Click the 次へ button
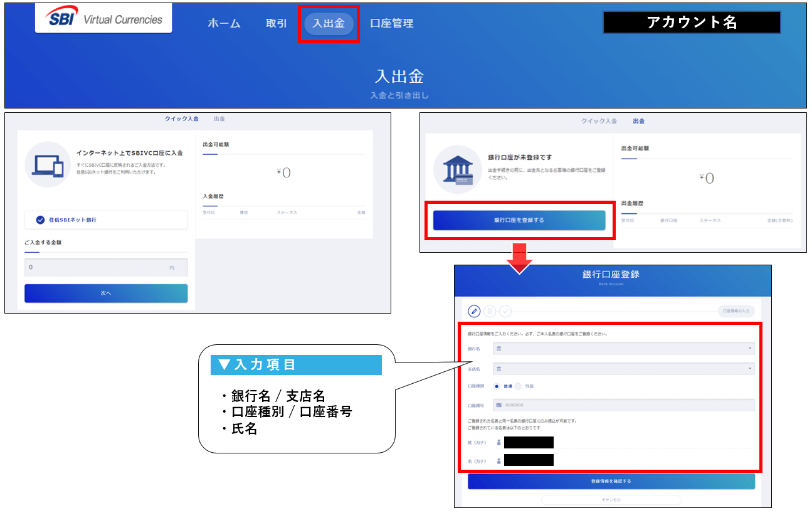The image size is (812, 513). (x=106, y=293)
